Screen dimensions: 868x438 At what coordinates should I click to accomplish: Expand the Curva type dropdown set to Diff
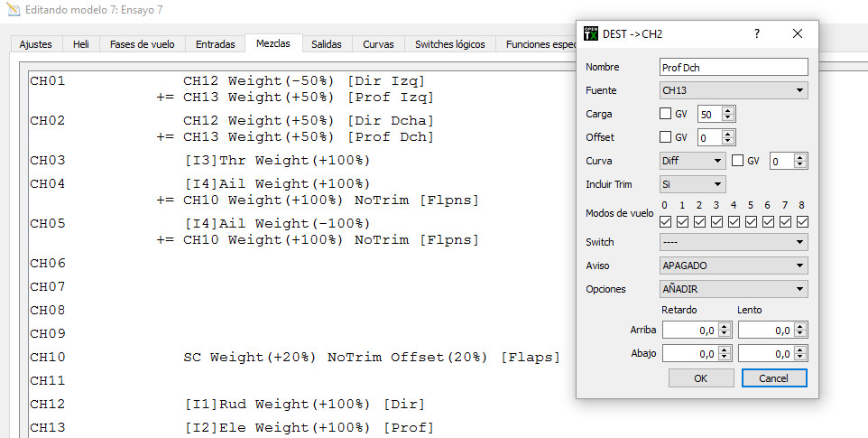point(692,161)
